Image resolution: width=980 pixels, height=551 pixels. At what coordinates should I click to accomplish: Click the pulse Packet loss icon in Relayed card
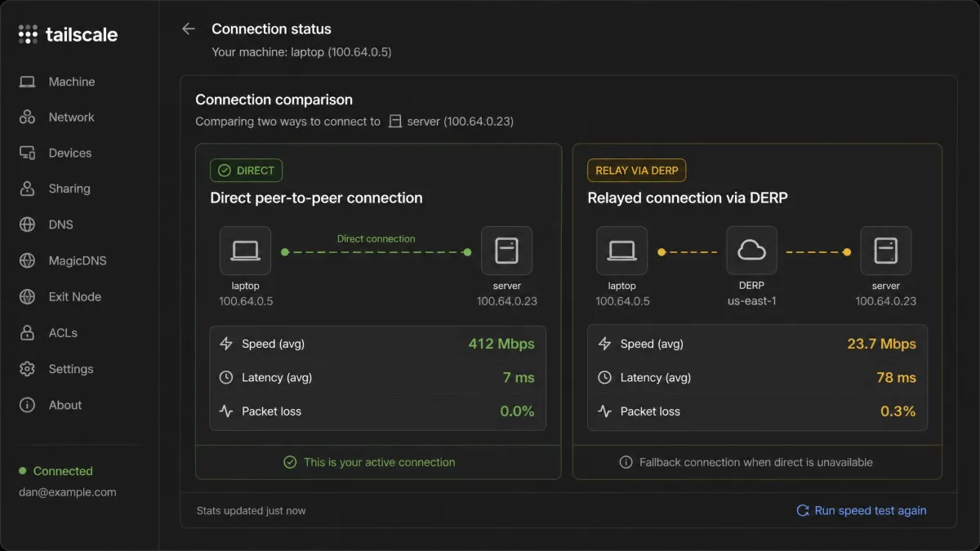(604, 411)
